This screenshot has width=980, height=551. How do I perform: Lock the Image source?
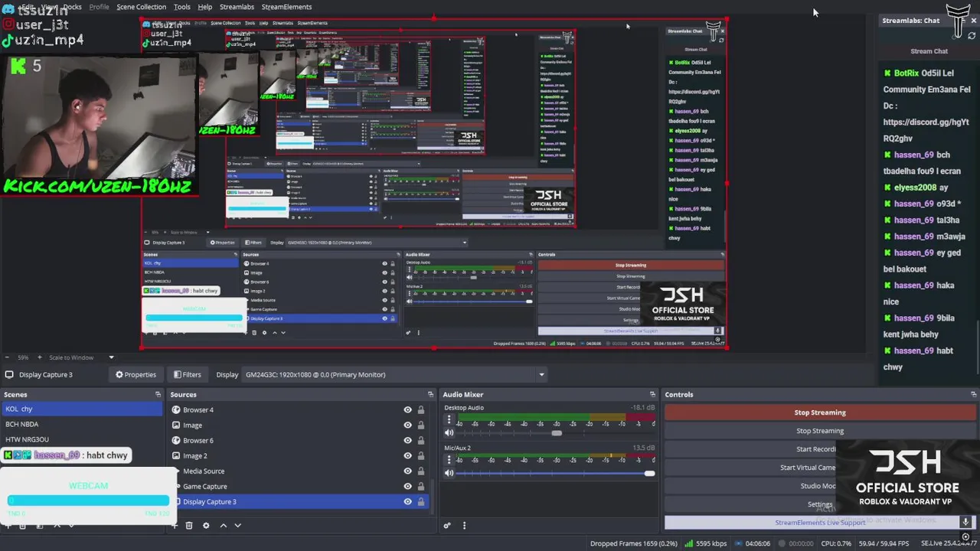pyautogui.click(x=420, y=425)
